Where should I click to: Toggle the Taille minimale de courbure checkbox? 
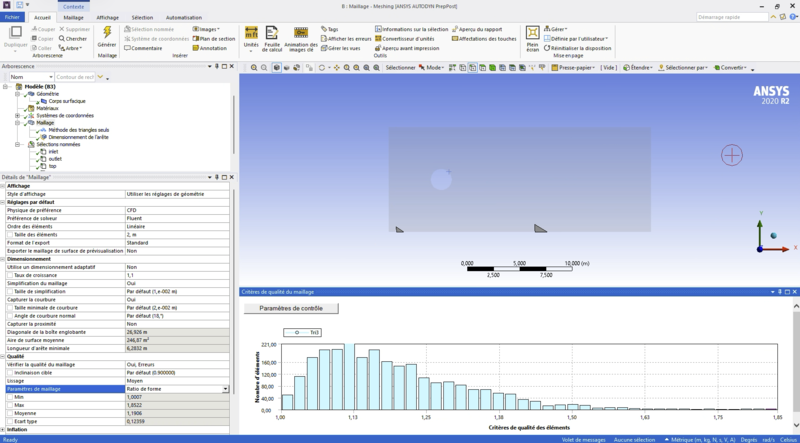tap(10, 308)
